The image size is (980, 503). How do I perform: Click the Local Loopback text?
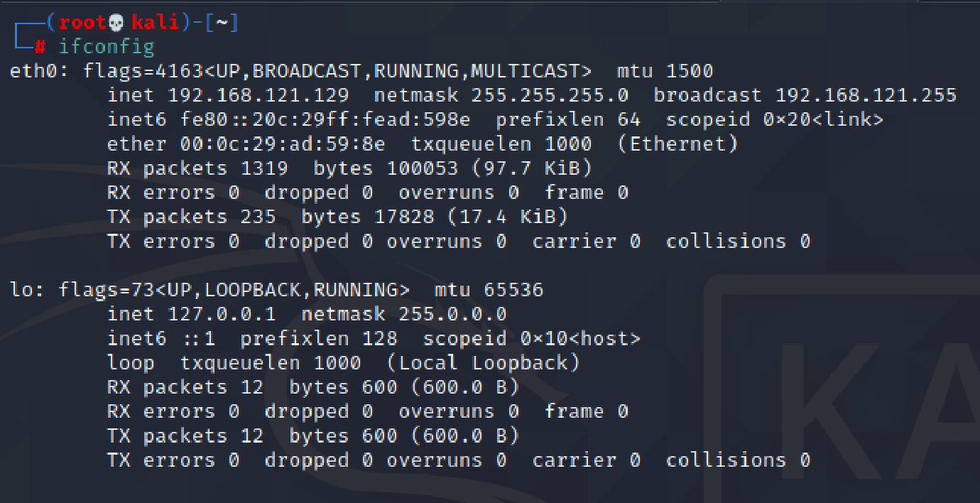click(483, 363)
